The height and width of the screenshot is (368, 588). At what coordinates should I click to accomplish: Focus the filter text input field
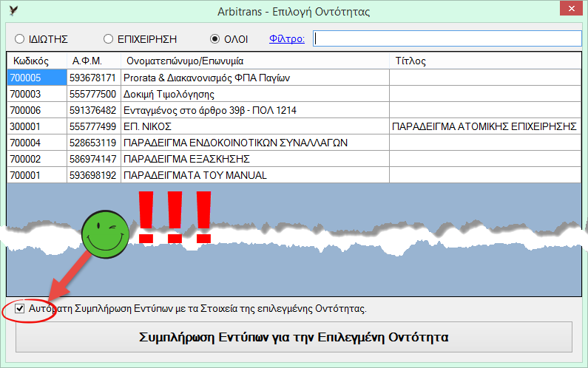[447, 38]
